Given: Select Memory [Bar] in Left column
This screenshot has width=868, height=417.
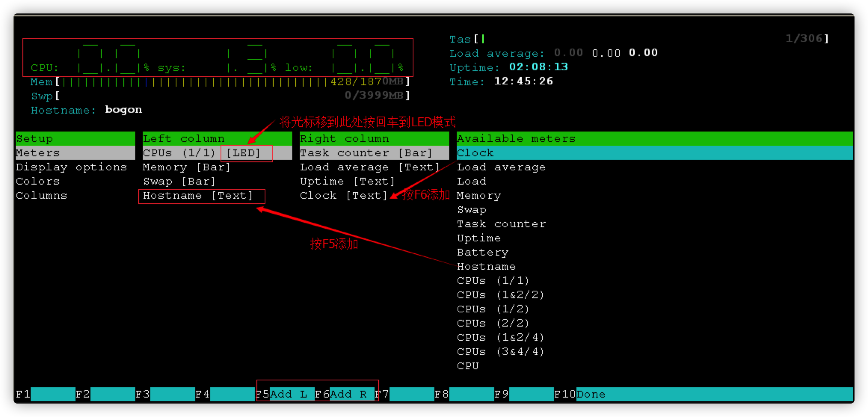Looking at the screenshot, I should pyautogui.click(x=186, y=167).
